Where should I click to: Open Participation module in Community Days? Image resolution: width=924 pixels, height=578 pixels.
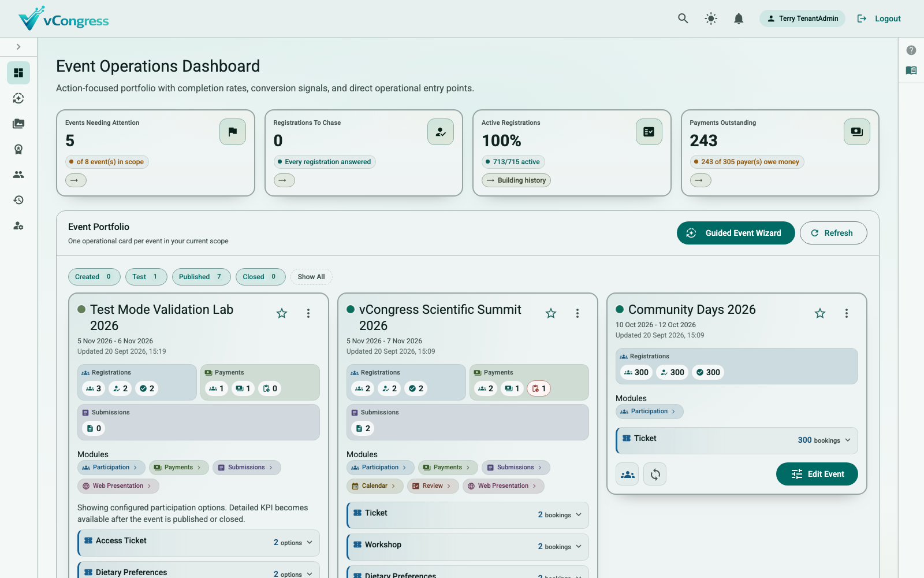point(649,412)
